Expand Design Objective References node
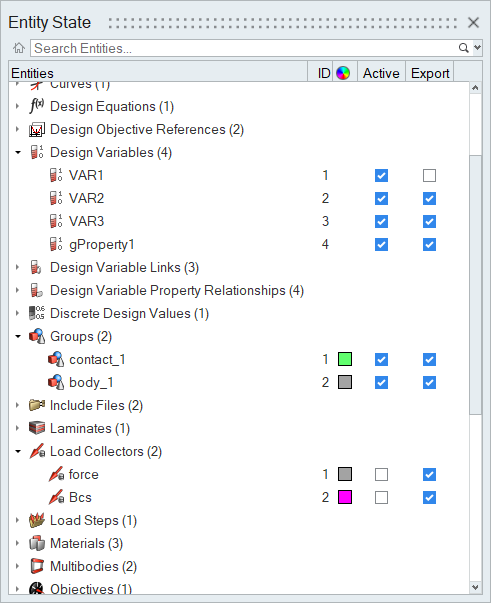Viewport: 491px width, 603px height. [17, 130]
